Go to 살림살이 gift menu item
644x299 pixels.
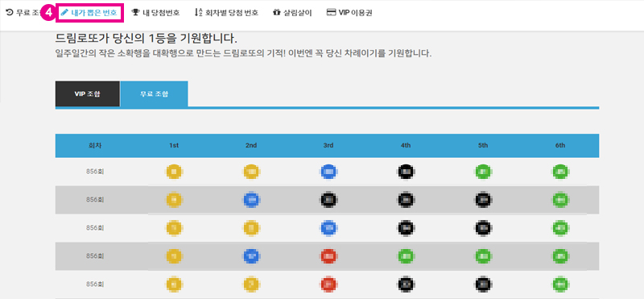292,12
